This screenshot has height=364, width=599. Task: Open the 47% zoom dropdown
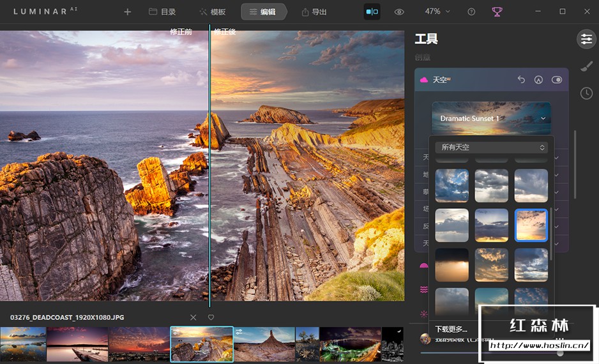coord(437,11)
